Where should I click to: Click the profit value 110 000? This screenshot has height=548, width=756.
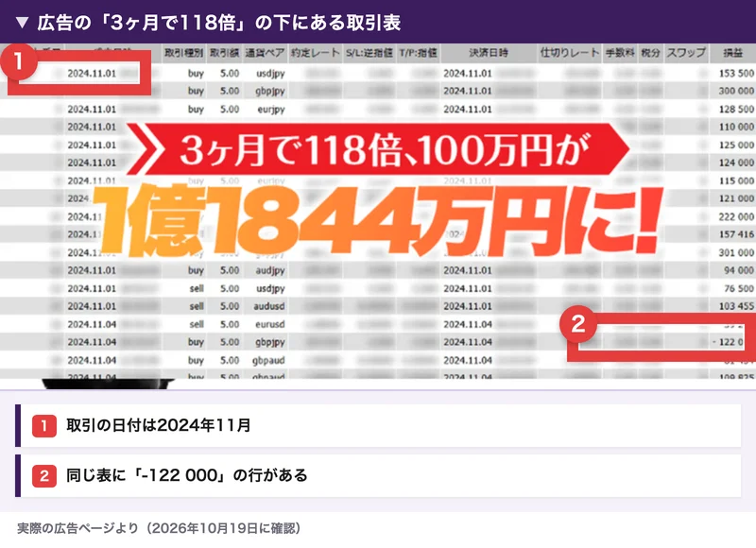[x=736, y=127]
